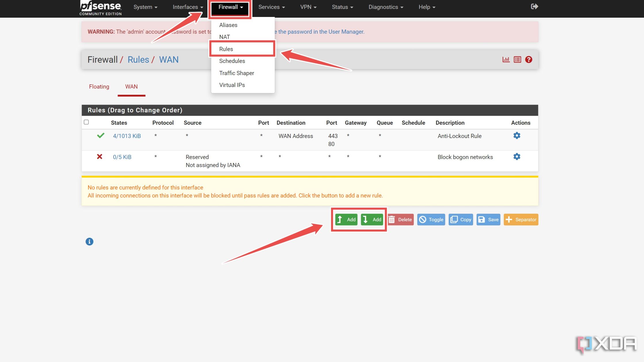This screenshot has height=362, width=644.
Task: Expand the Interfaces dropdown menu
Action: tap(186, 7)
